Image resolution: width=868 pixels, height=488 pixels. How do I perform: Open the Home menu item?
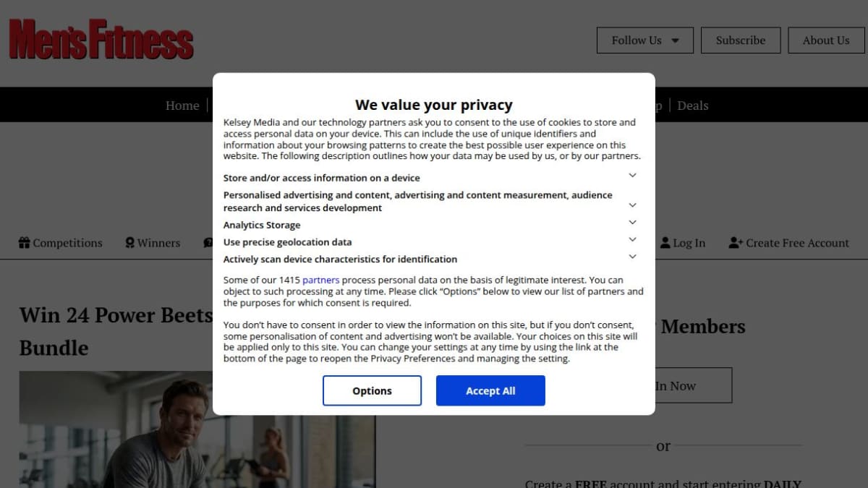click(x=182, y=106)
